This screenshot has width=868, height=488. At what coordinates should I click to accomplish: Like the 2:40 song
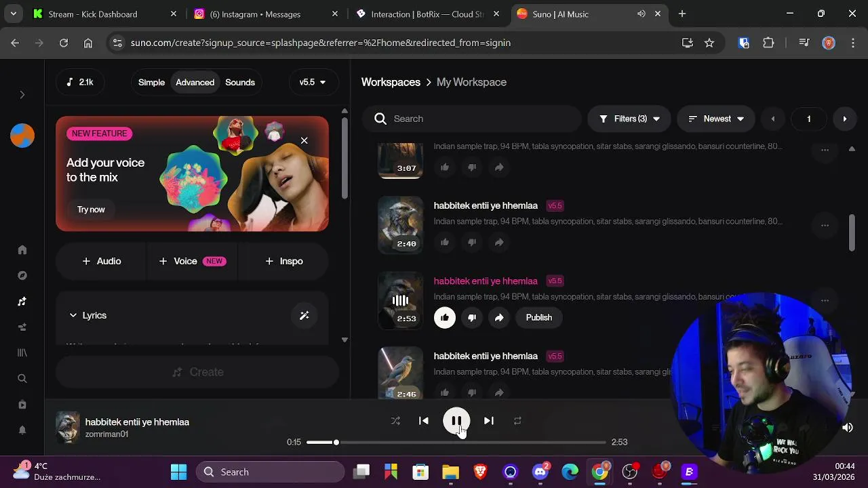[445, 242]
